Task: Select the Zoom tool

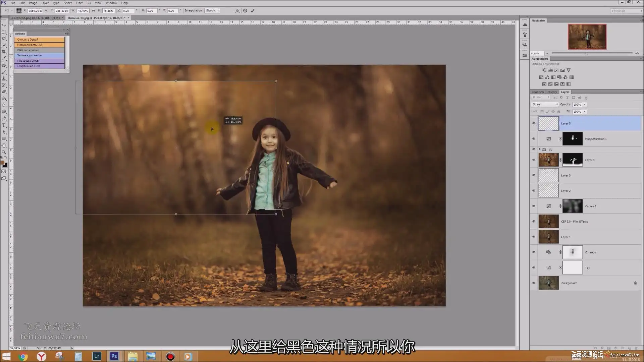Action: (4, 152)
